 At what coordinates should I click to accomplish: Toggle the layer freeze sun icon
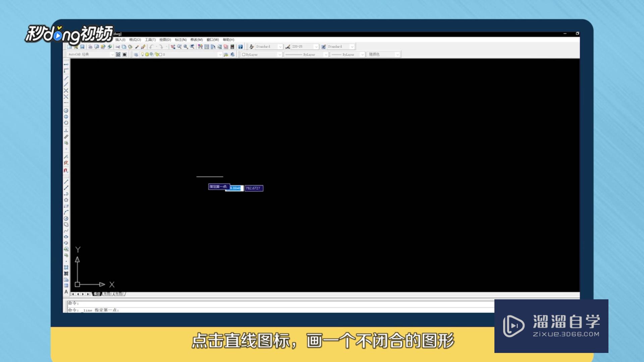coord(147,54)
